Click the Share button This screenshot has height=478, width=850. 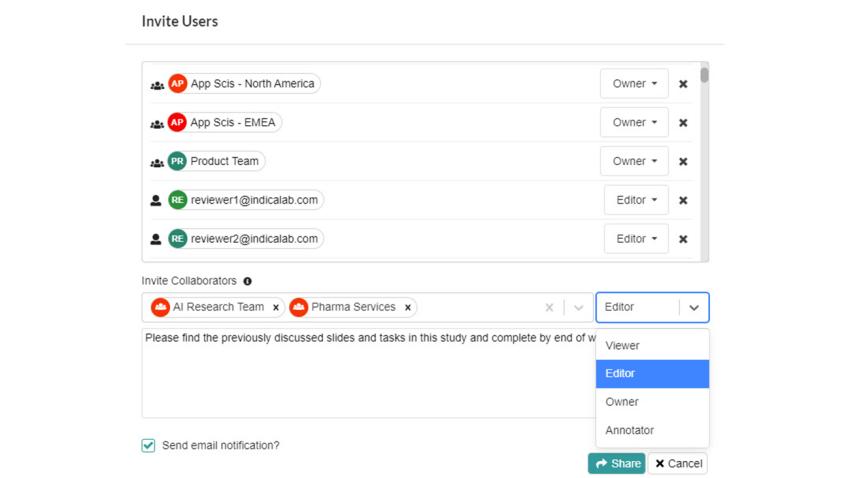[x=617, y=463]
